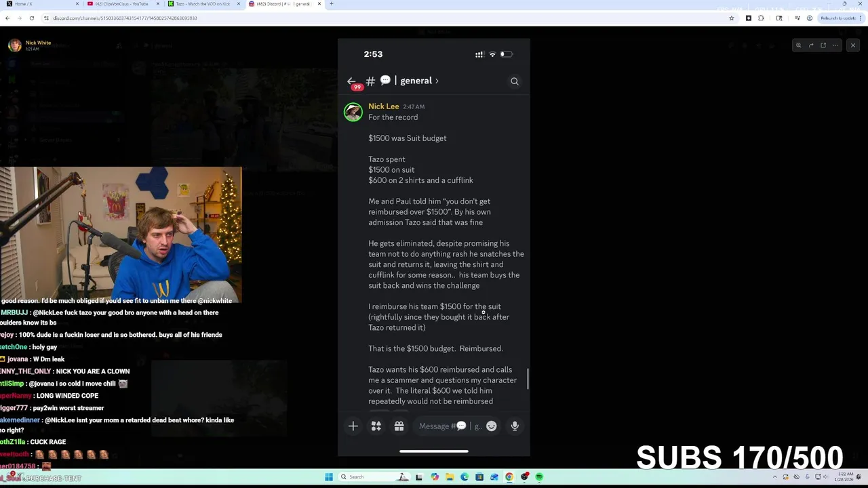Open Microsoft Edge from the taskbar

[465, 477]
